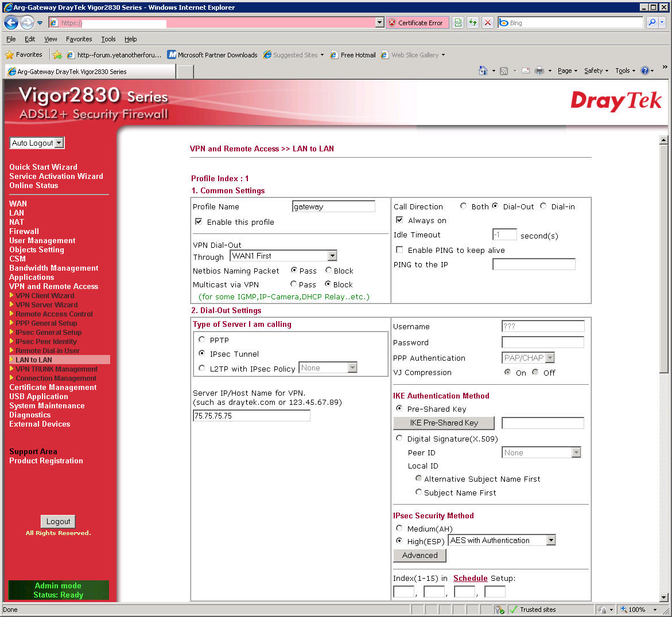Click the DrayTek logo
This screenshot has height=617, width=672.
[x=616, y=100]
